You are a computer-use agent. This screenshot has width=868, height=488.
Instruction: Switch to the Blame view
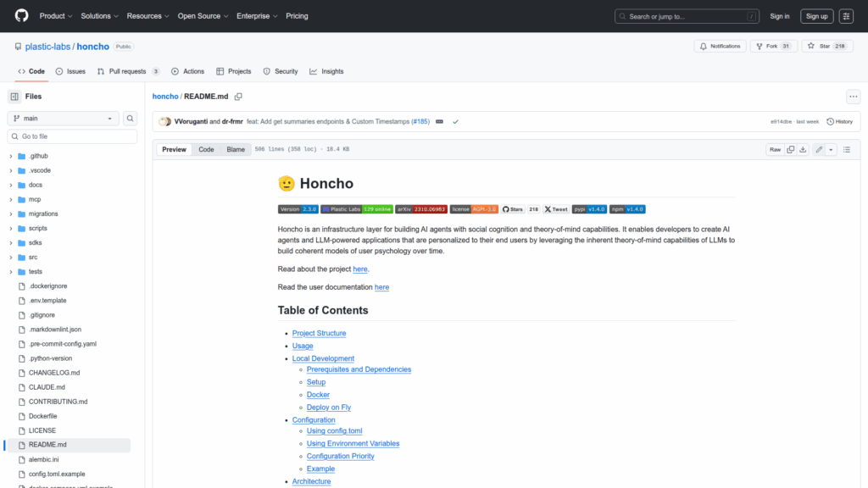pyautogui.click(x=236, y=149)
